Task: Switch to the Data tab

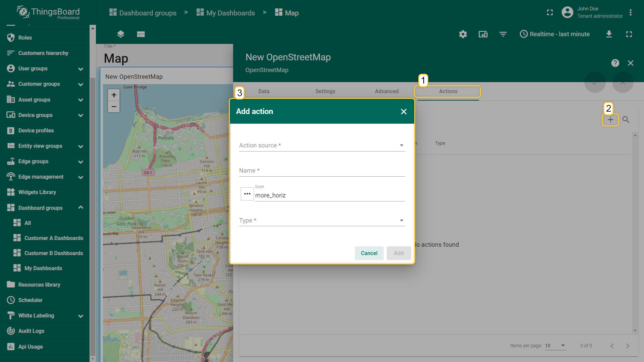Action: click(264, 91)
